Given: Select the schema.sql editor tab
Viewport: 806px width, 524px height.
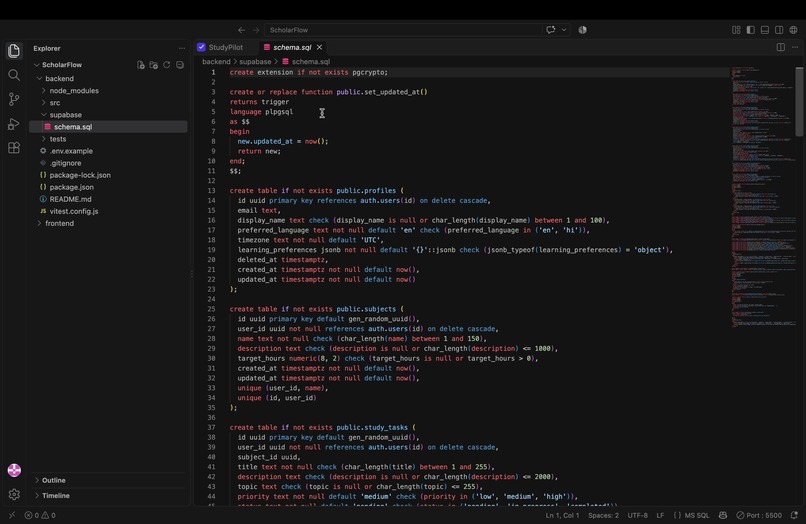Looking at the screenshot, I should click(x=292, y=47).
